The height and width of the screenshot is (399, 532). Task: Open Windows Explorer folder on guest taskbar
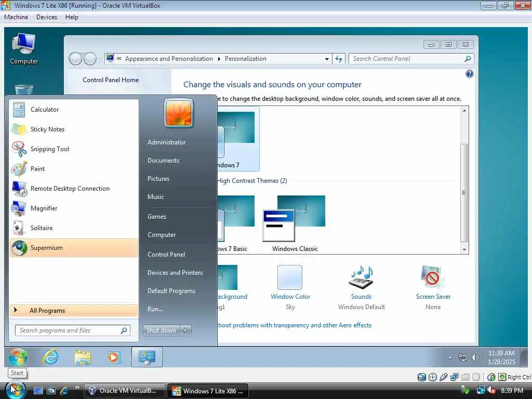click(83, 357)
